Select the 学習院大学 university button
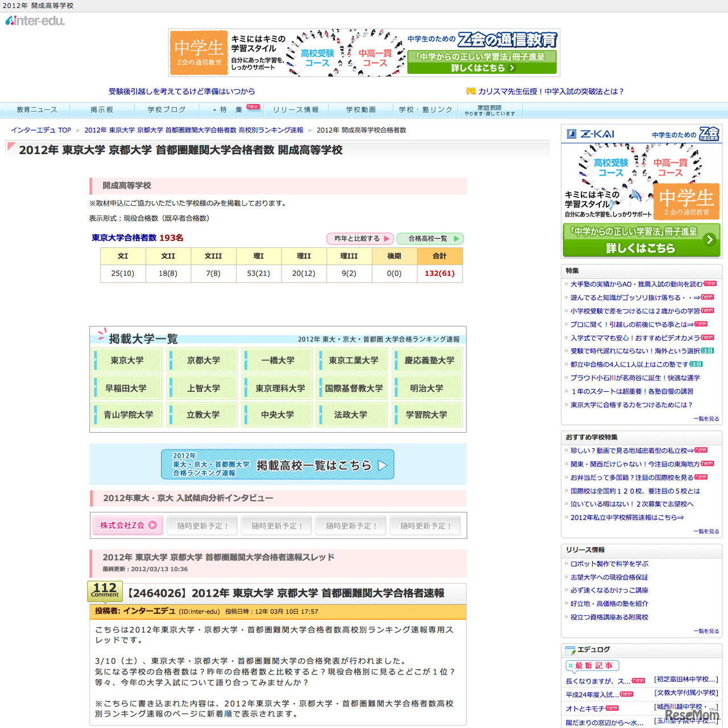 coord(428,415)
